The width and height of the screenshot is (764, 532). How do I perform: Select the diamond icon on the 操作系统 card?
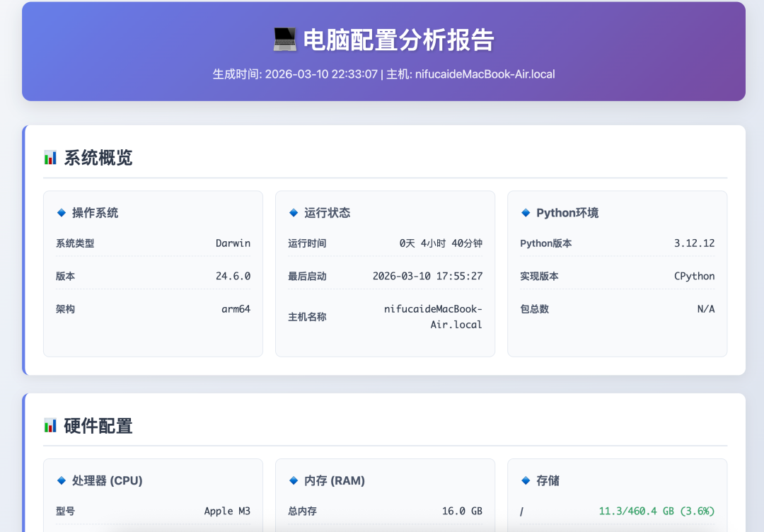point(61,212)
